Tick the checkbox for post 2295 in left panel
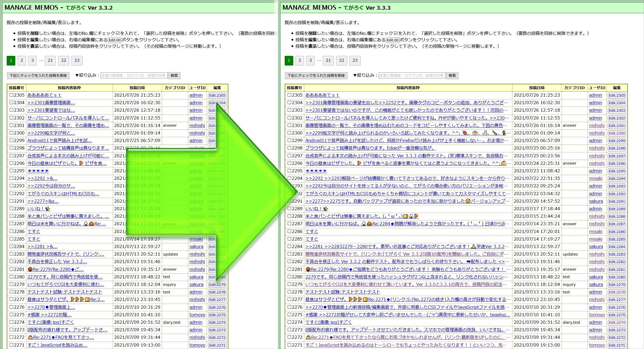Image resolution: width=644 pixels, height=349 pixels. (12, 171)
